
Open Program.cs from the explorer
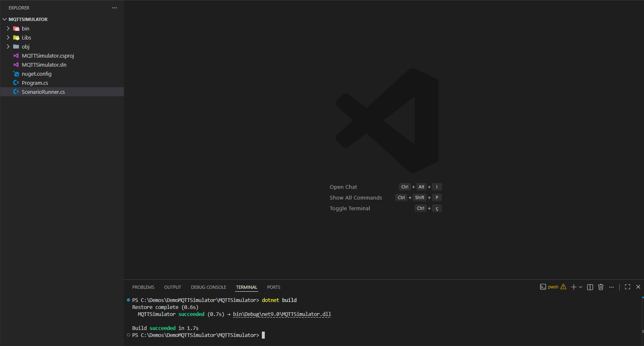click(35, 83)
